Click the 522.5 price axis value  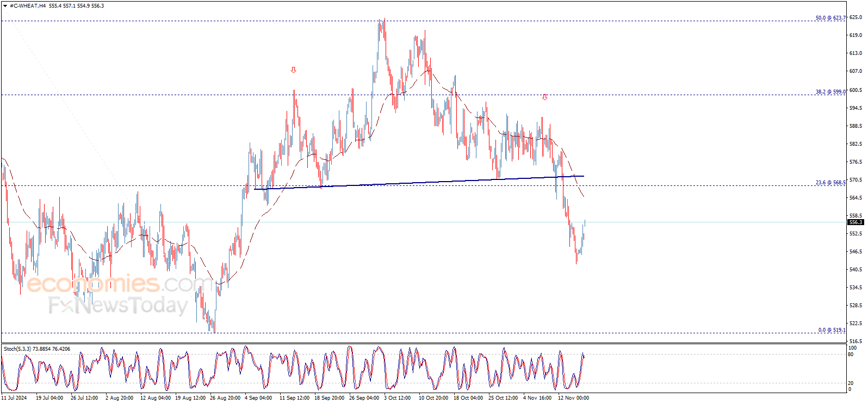[x=855, y=324]
